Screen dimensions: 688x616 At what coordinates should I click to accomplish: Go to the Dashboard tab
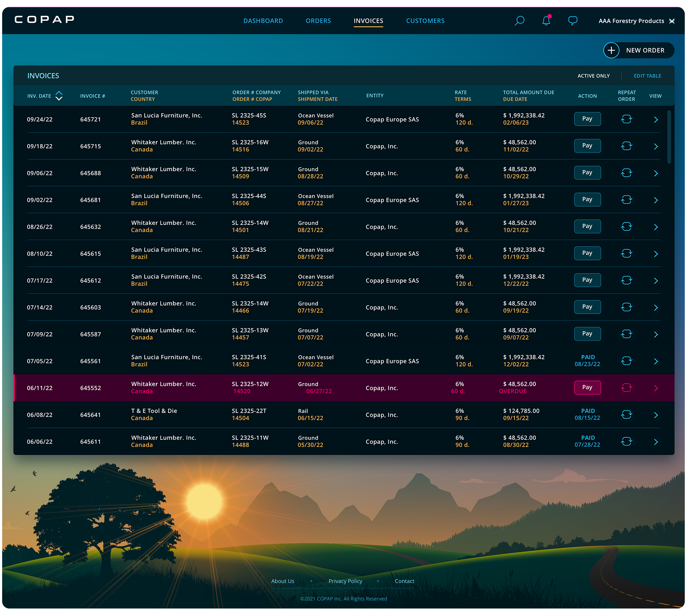click(263, 21)
